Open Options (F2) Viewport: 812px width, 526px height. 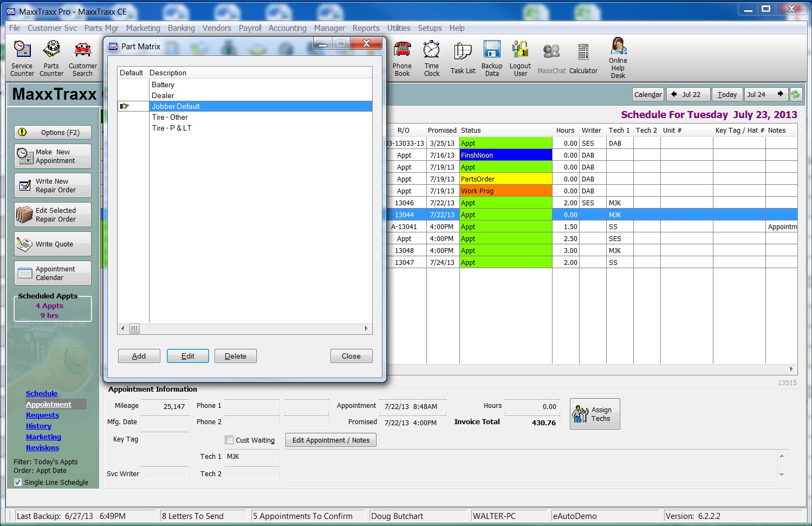pyautogui.click(x=53, y=132)
